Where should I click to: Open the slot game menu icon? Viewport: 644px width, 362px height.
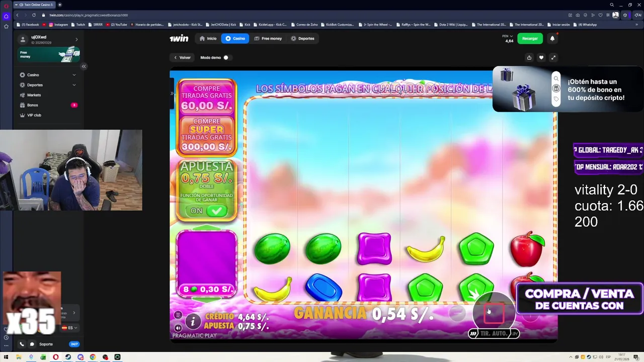click(178, 315)
